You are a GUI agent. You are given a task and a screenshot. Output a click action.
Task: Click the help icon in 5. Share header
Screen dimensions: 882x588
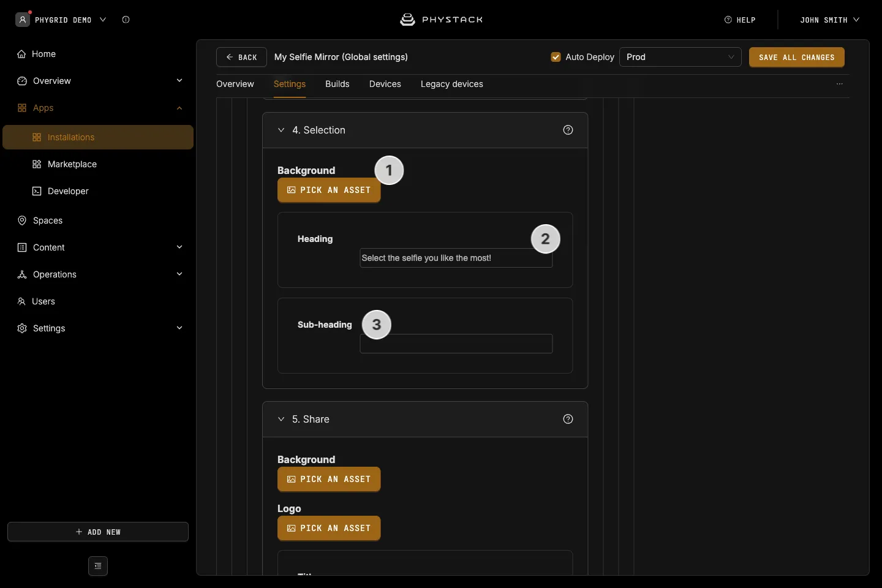tap(568, 419)
